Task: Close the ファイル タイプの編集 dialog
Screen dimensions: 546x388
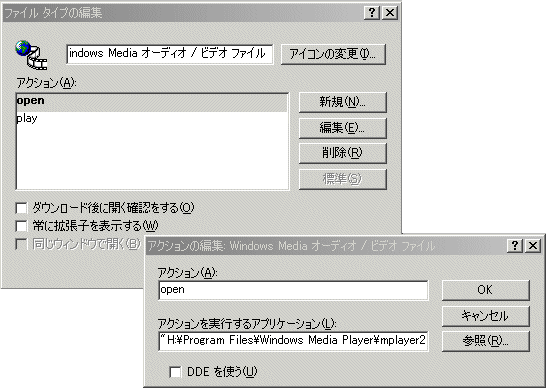Action: click(390, 13)
